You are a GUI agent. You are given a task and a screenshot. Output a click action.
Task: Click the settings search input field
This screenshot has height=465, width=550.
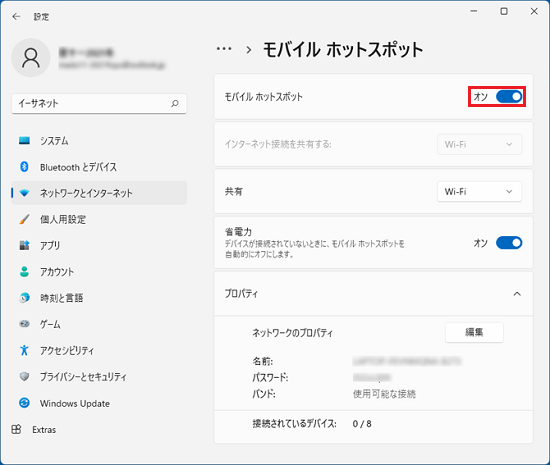(x=99, y=103)
